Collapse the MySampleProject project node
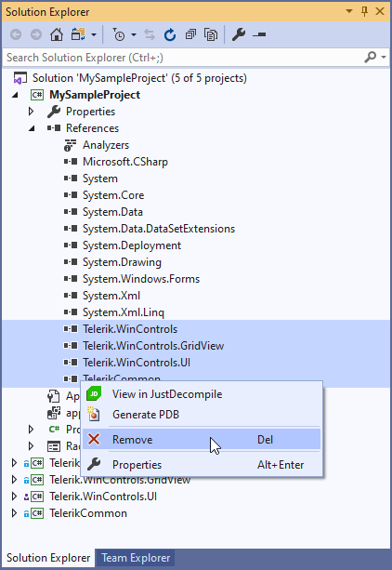Viewport: 392px width, 570px height. pyautogui.click(x=15, y=95)
